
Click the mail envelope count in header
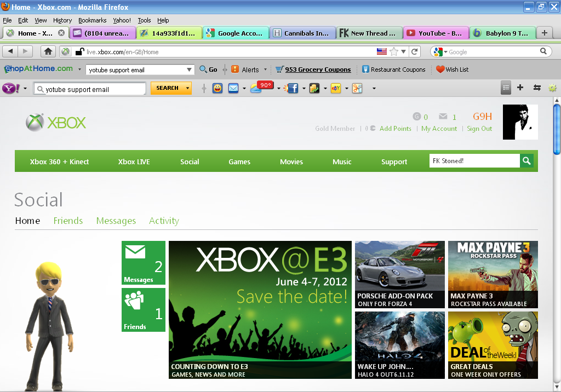point(447,117)
